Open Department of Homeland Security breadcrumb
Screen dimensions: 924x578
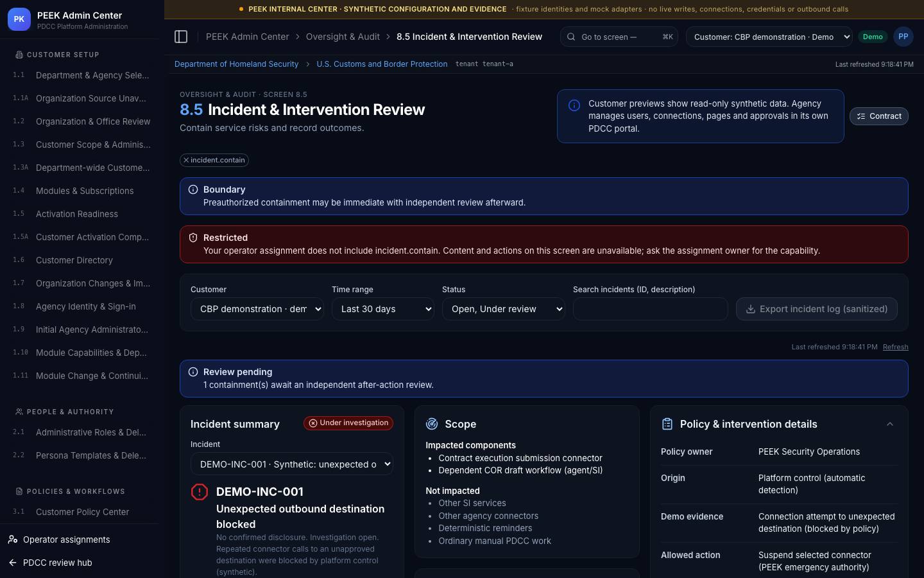[236, 64]
